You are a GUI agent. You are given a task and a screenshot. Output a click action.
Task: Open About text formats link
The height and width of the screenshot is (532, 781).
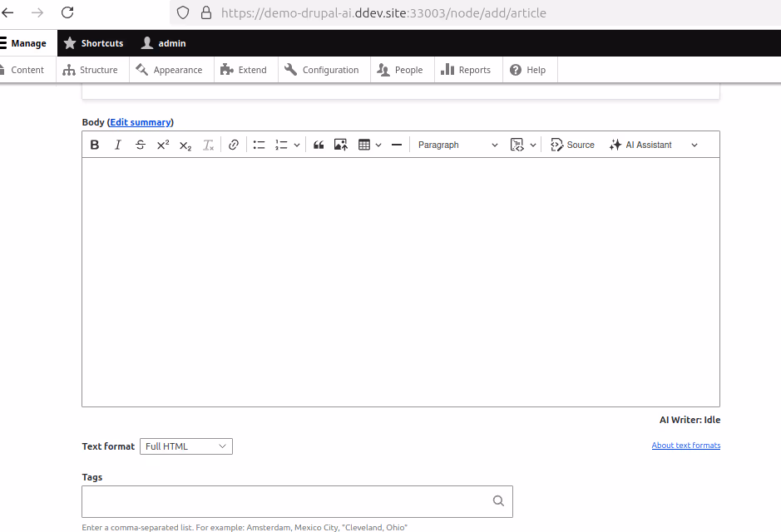(686, 446)
